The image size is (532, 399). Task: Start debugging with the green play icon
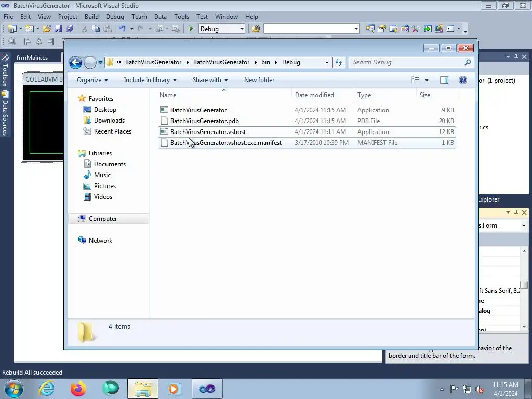[191, 29]
